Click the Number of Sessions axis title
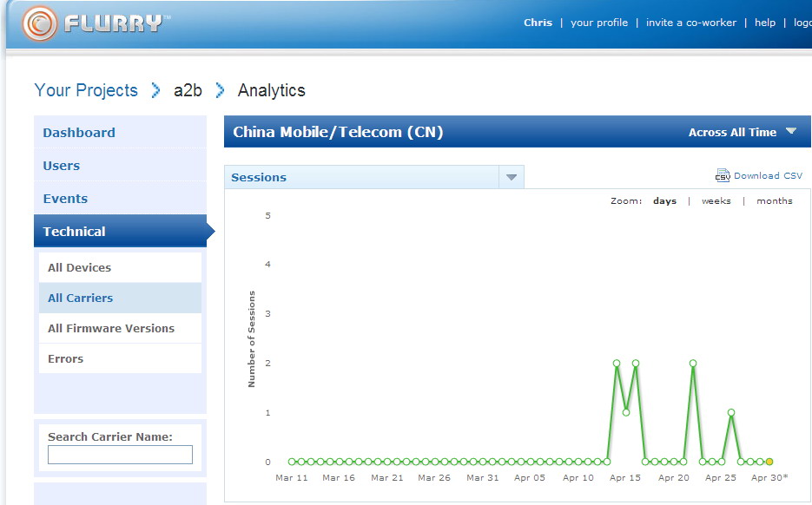812x505 pixels. coord(252,339)
